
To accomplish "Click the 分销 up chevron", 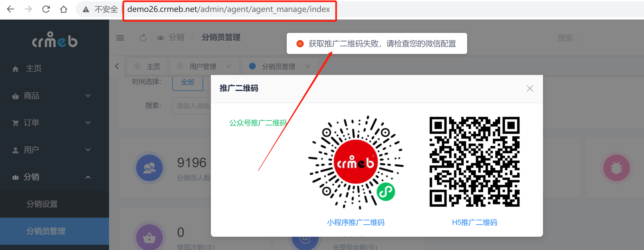I will pyautogui.click(x=88, y=177).
